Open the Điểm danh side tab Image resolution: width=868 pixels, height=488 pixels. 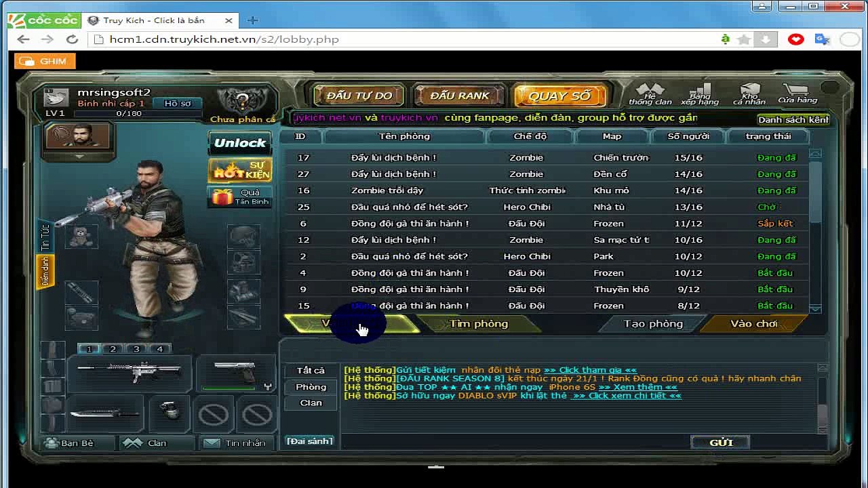coord(45,272)
